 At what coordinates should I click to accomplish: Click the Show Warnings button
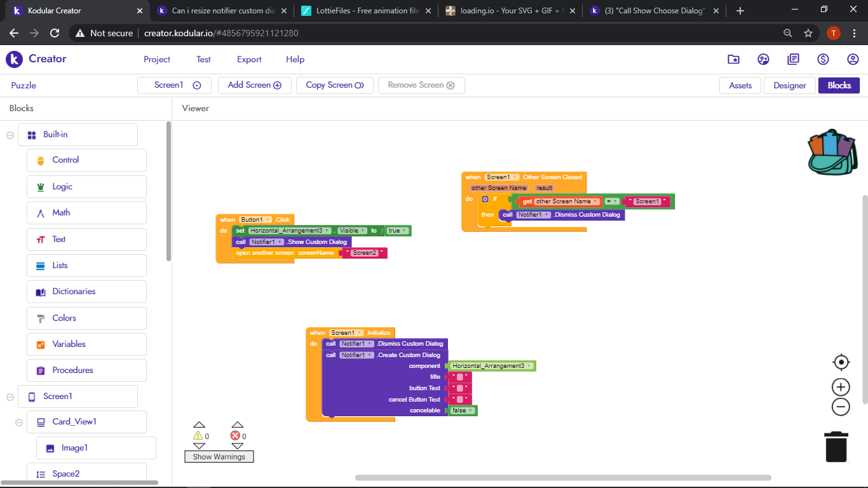[219, 456]
